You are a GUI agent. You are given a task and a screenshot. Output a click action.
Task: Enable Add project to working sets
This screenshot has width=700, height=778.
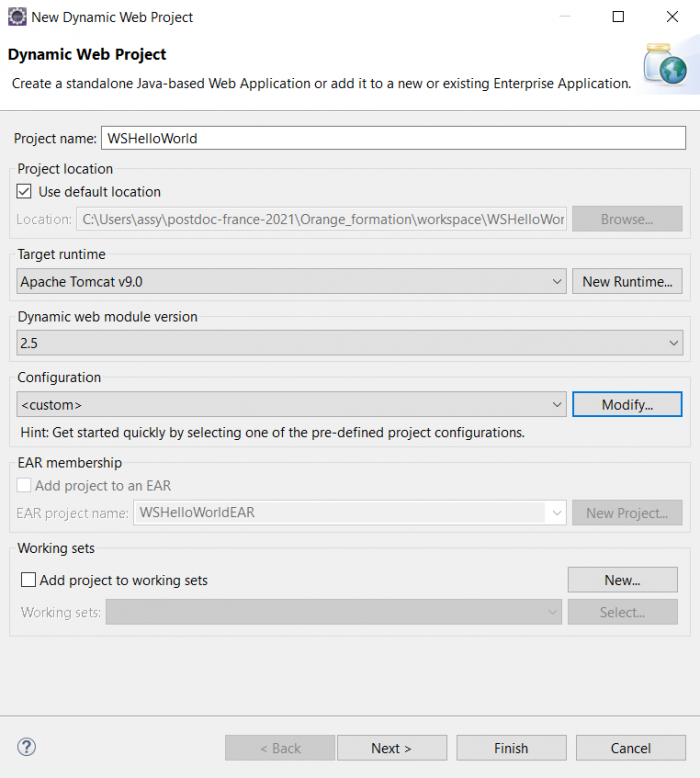point(28,580)
